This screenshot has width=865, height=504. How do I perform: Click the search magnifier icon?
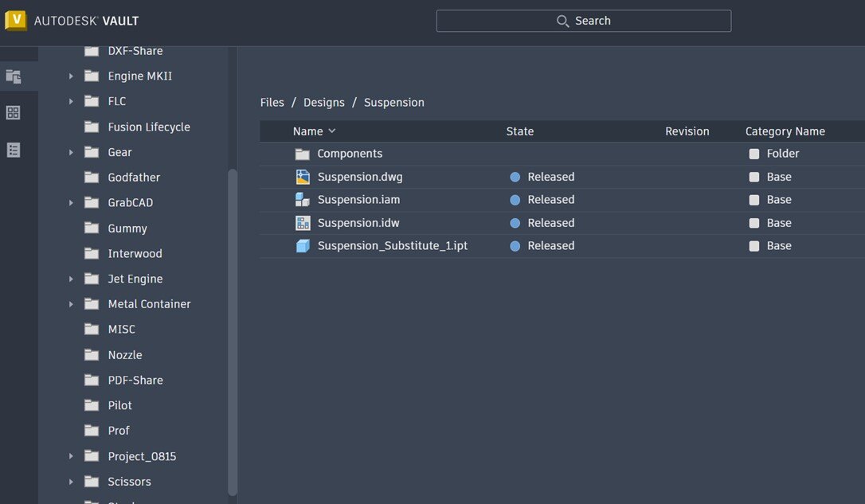562,21
